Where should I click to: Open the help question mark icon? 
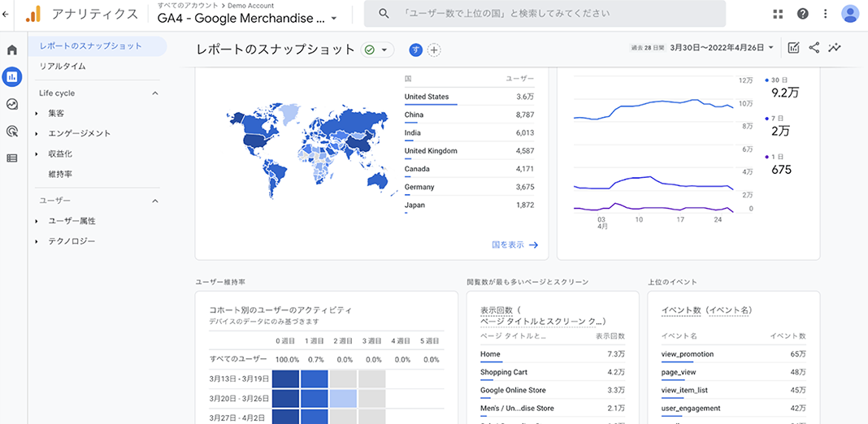coord(803,14)
